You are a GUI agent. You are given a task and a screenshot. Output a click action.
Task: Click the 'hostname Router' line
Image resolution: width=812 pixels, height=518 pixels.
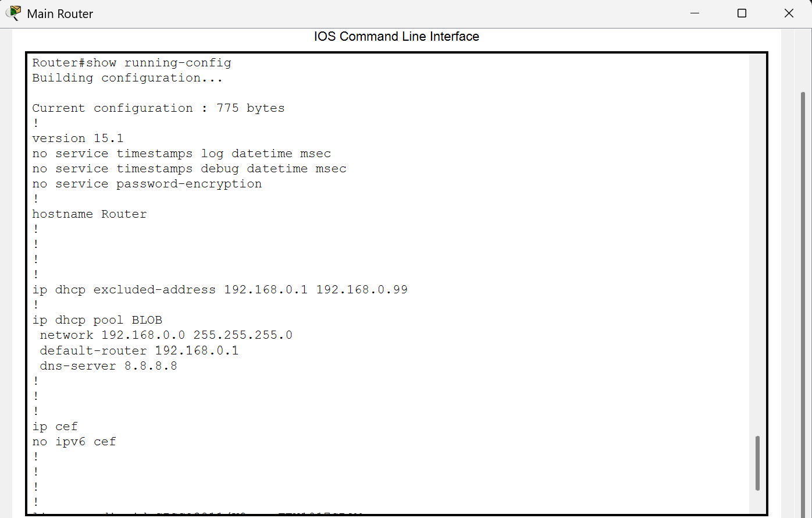pyautogui.click(x=90, y=214)
